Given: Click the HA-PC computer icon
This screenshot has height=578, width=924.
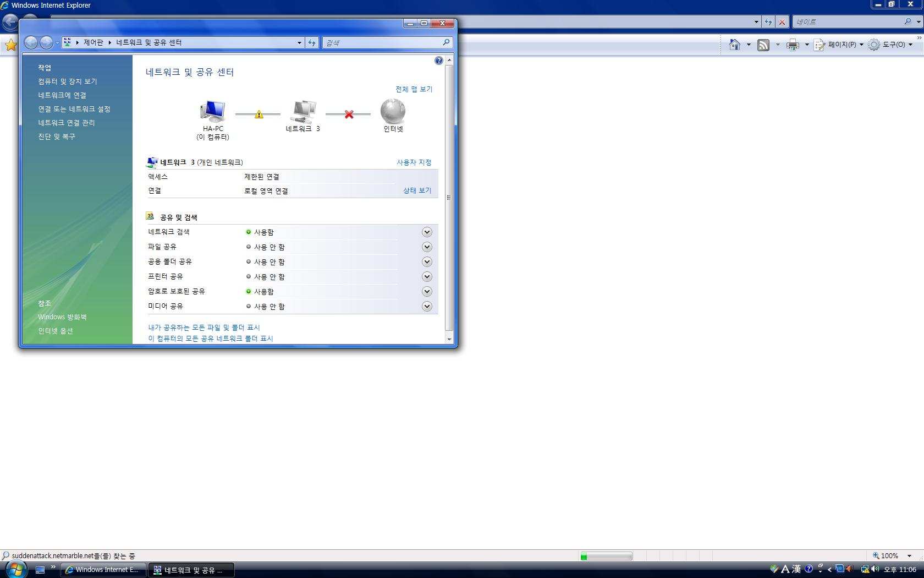Looking at the screenshot, I should tap(213, 111).
